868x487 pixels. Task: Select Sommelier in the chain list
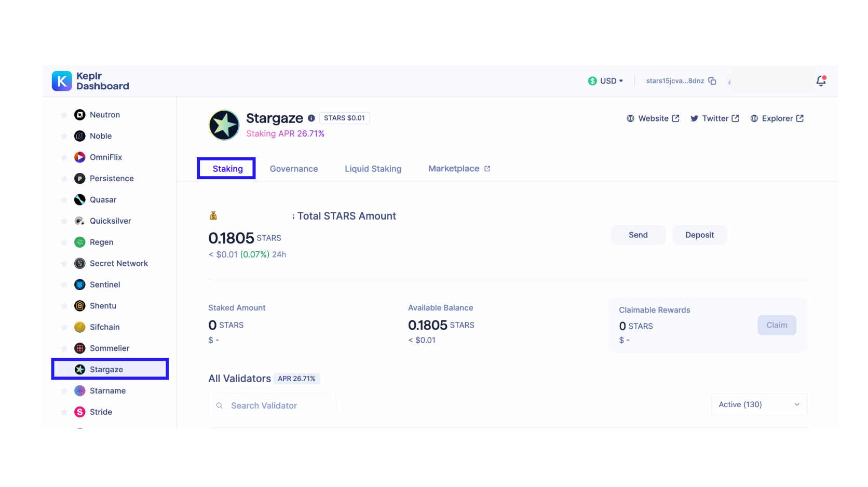pyautogui.click(x=110, y=348)
